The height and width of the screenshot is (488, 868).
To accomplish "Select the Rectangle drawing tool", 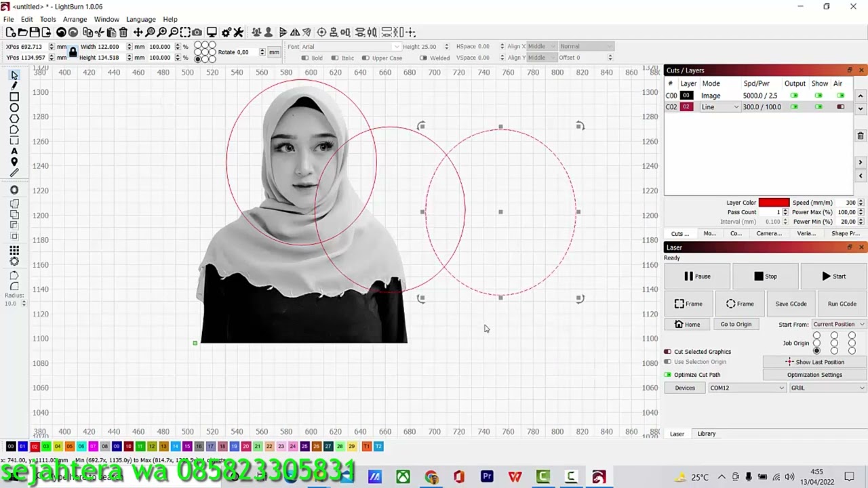I will click(14, 97).
